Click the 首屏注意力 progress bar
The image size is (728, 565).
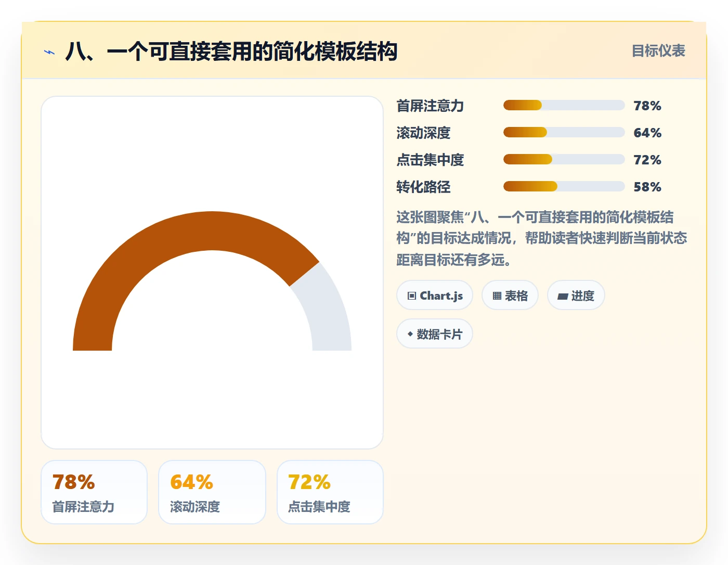564,106
